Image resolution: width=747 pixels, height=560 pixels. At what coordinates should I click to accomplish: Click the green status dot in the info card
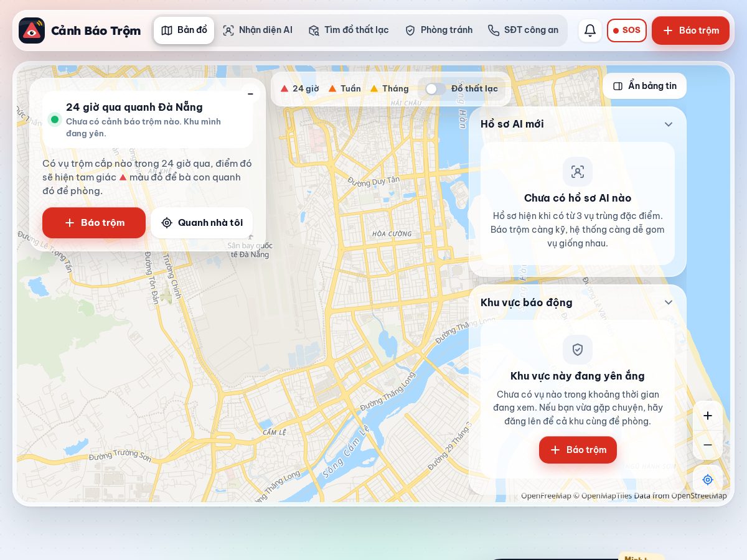55,119
